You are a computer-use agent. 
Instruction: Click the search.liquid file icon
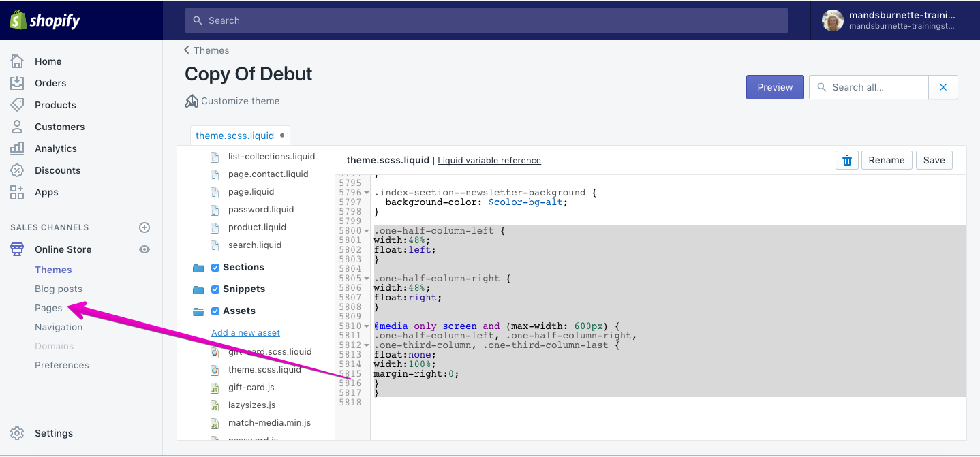click(x=215, y=245)
